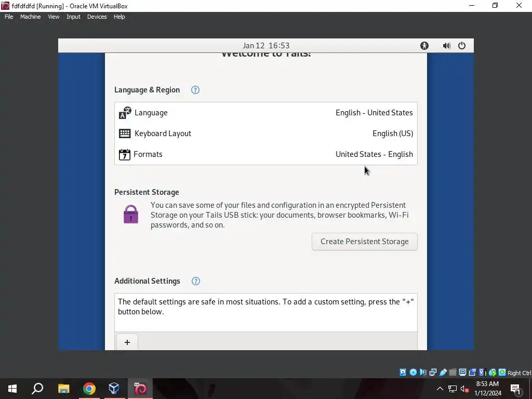Click the recording status icon
Screen dimensions: 532x399
click(x=472, y=372)
